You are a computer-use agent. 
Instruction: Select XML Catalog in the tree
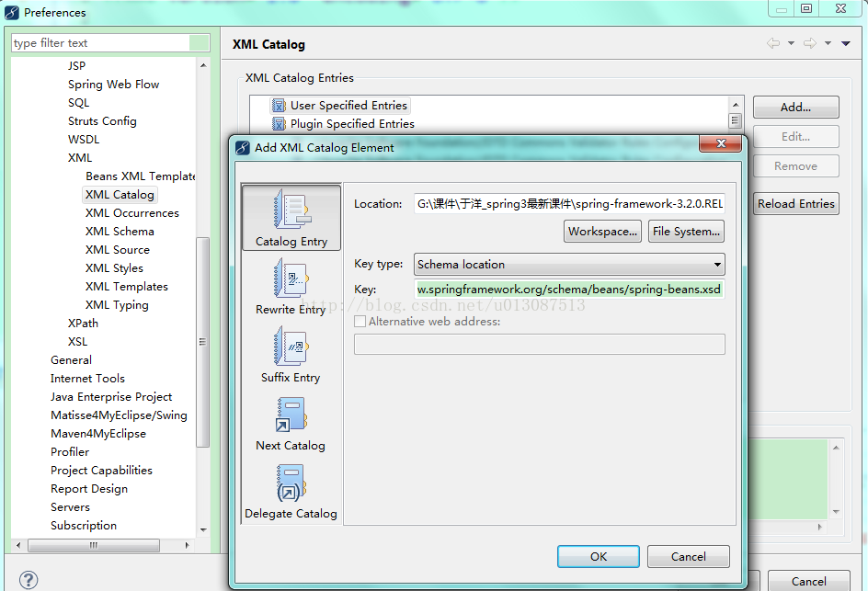click(120, 194)
